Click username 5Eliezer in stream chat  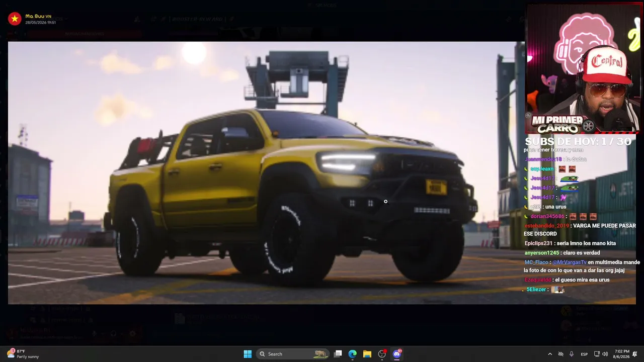536,290
